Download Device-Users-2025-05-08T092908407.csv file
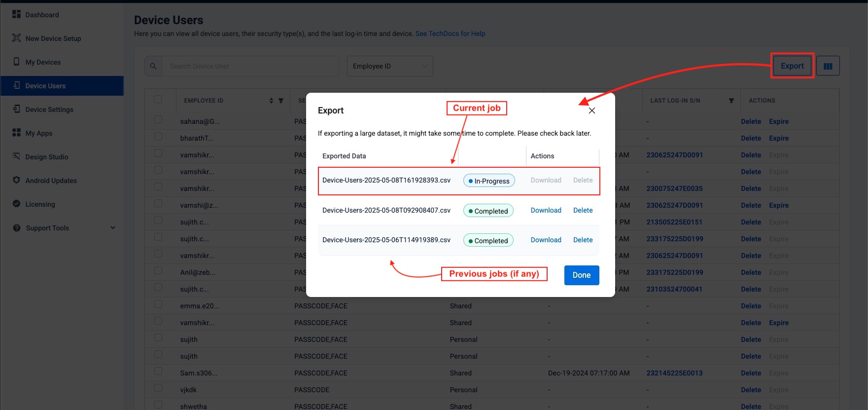The image size is (868, 410). click(x=546, y=210)
